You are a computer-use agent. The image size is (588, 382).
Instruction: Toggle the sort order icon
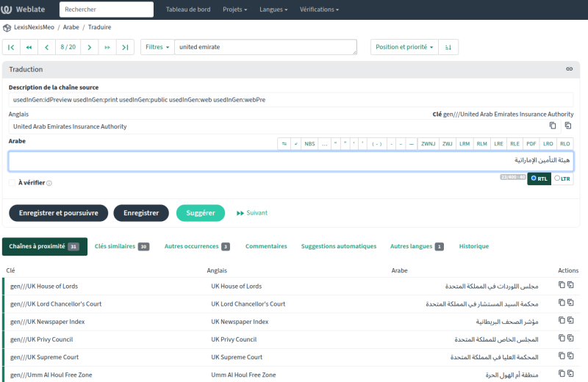448,47
